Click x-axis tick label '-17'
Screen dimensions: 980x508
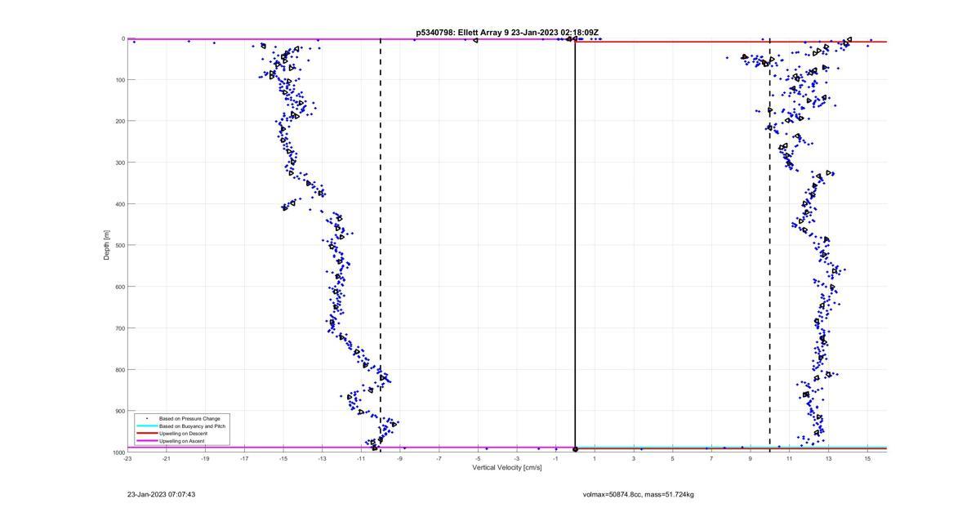tap(244, 458)
